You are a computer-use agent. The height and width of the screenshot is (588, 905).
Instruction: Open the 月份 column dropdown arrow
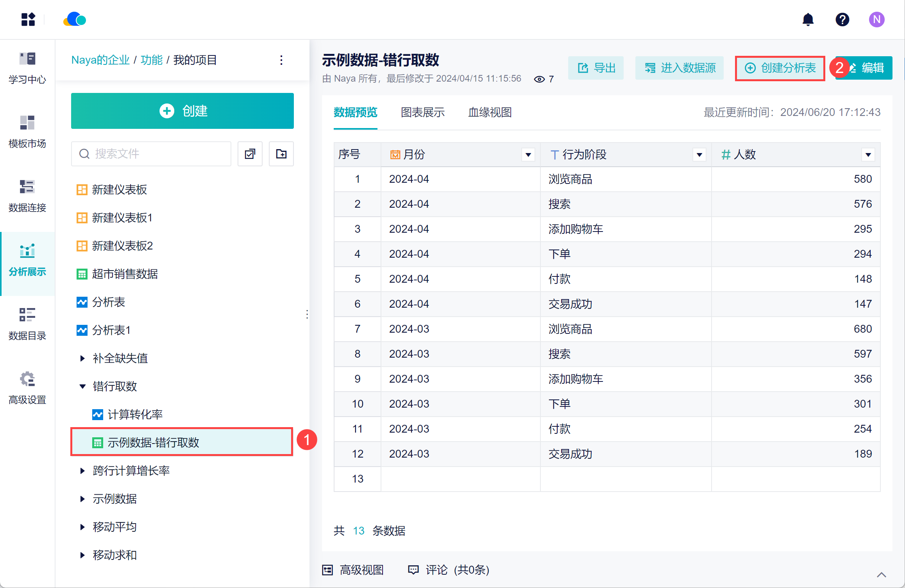[528, 155]
